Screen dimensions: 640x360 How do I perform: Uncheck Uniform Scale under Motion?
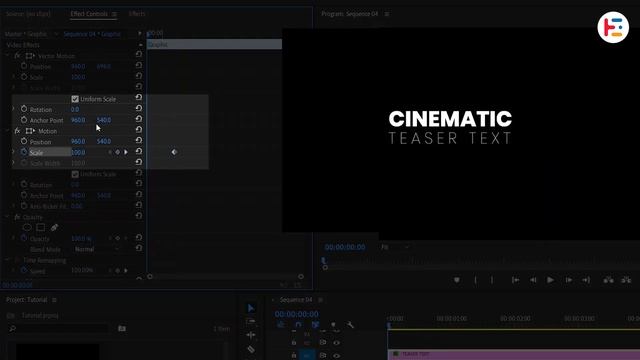[75, 174]
